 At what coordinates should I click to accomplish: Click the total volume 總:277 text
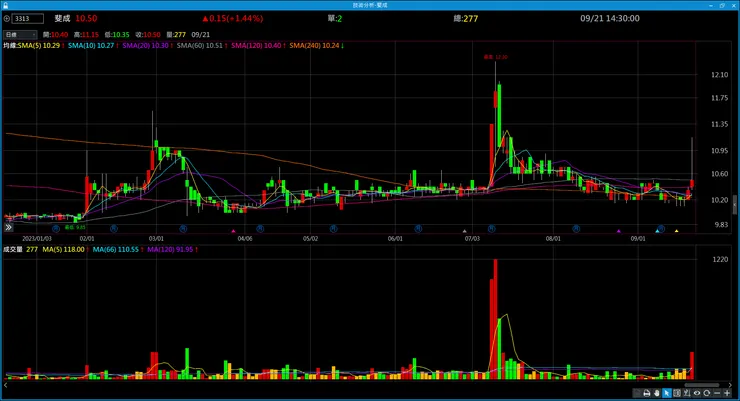pyautogui.click(x=466, y=18)
